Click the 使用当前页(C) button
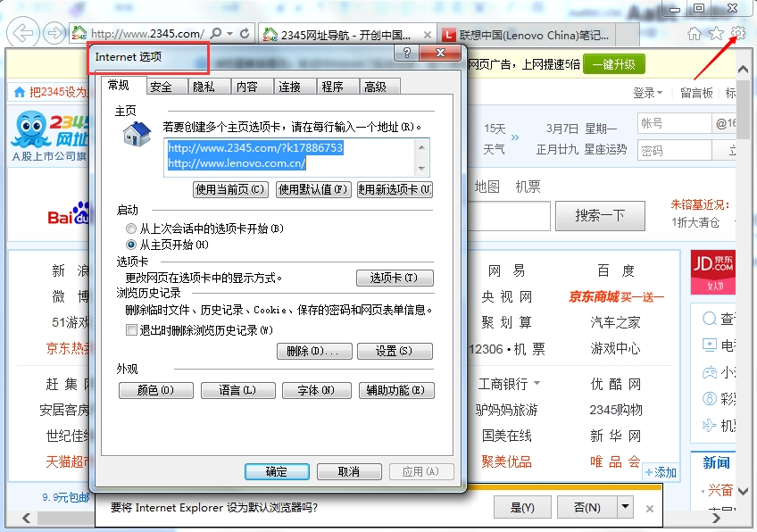 coord(230,190)
